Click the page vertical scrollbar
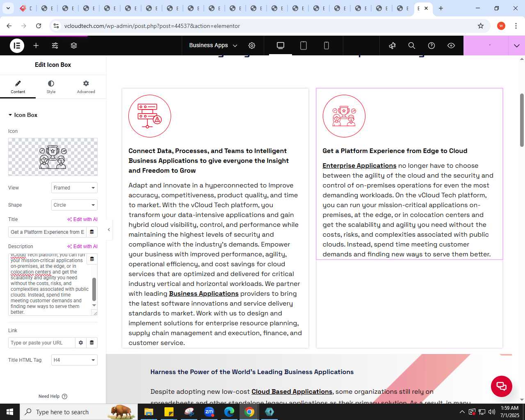This screenshot has width=525, height=420. click(522, 120)
